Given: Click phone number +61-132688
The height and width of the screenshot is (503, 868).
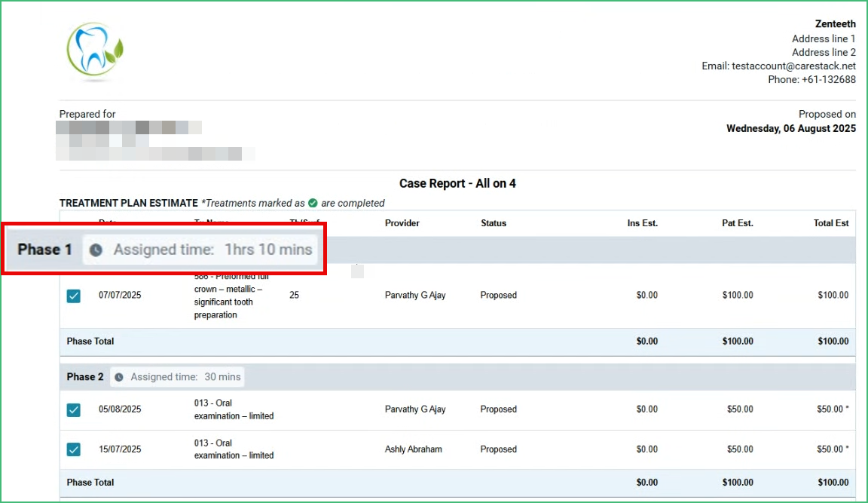Looking at the screenshot, I should pyautogui.click(x=829, y=80).
